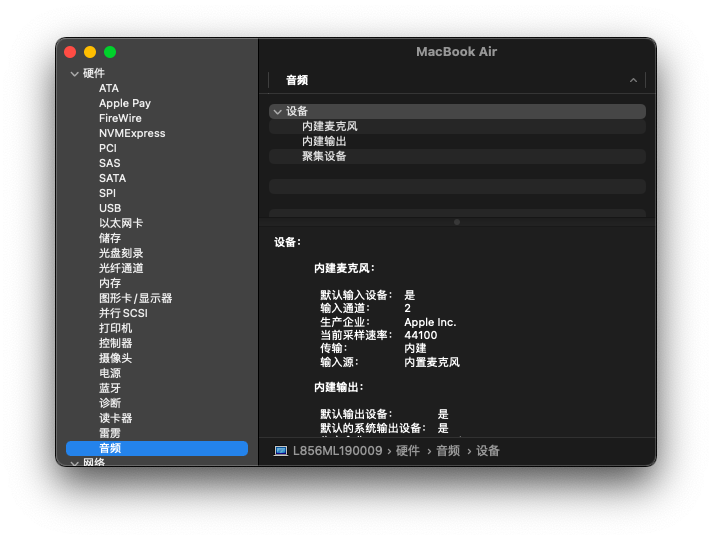This screenshot has width=712, height=540.
Task: Collapse the 硬件 sidebar section
Action: (74, 74)
